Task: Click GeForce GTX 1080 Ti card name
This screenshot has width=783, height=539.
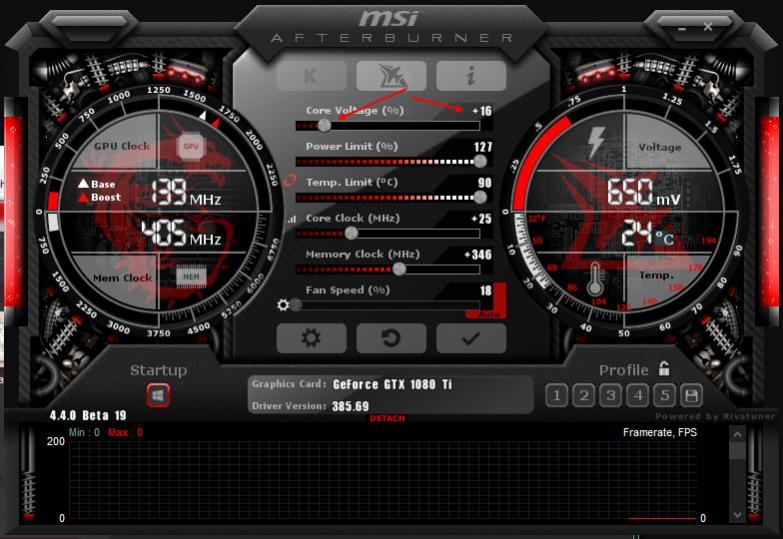Action: point(392,385)
